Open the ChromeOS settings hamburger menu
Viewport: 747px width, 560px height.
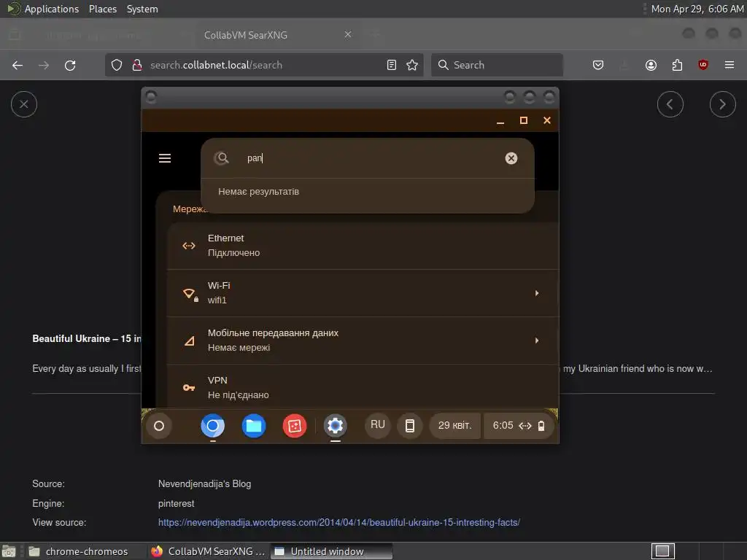165,158
